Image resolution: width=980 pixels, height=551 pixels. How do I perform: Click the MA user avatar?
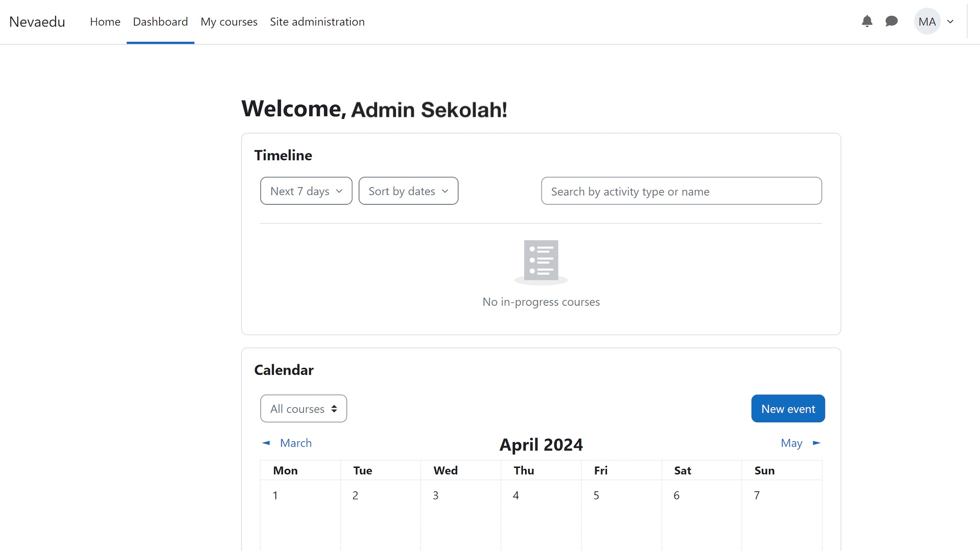pyautogui.click(x=927, y=21)
